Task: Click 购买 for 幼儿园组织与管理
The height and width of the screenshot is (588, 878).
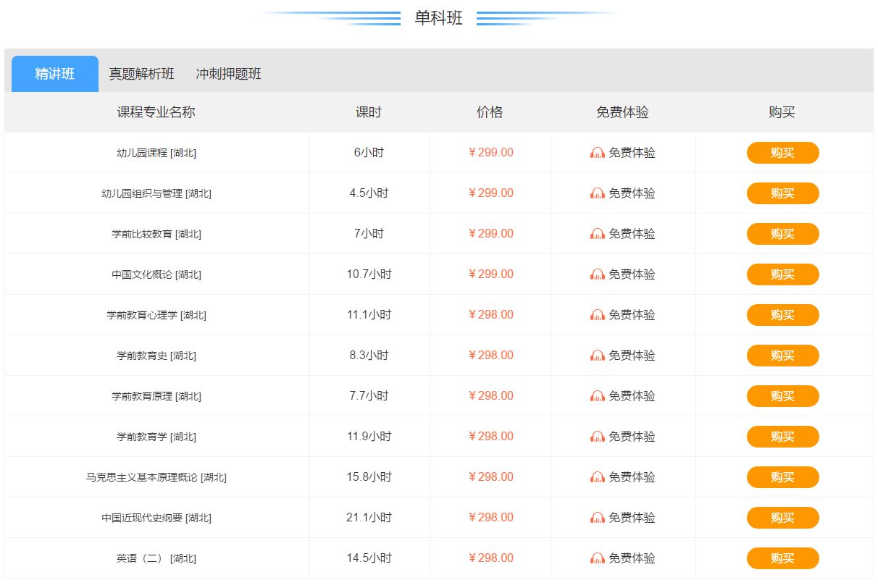Action: pyautogui.click(x=783, y=193)
